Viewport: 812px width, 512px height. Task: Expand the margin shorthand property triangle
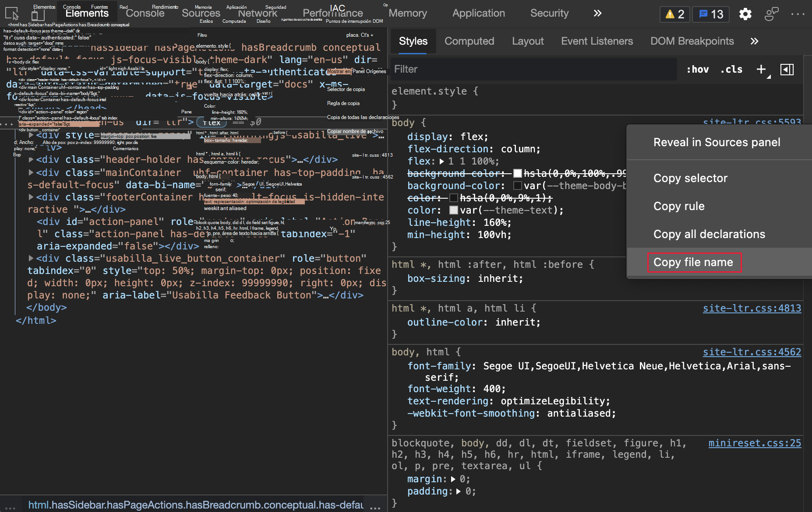(453, 479)
